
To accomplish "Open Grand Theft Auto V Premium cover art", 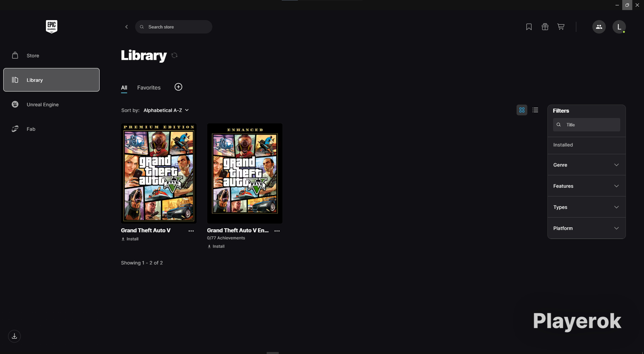I will (159, 173).
